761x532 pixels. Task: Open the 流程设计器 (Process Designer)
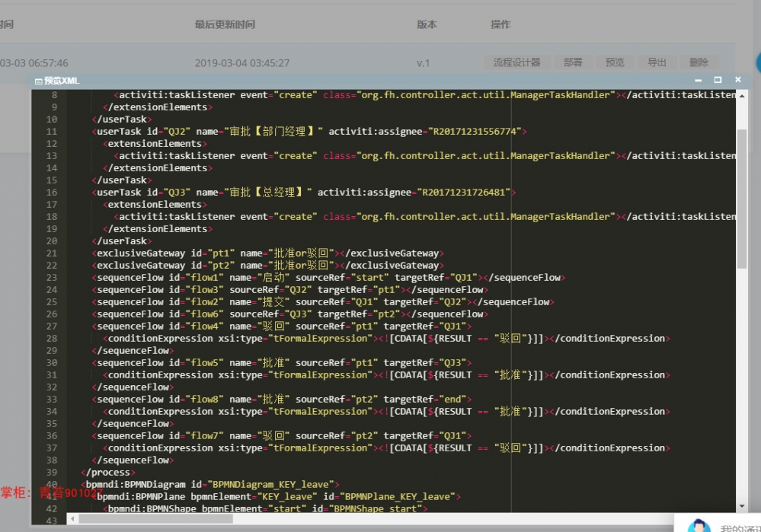coord(517,62)
